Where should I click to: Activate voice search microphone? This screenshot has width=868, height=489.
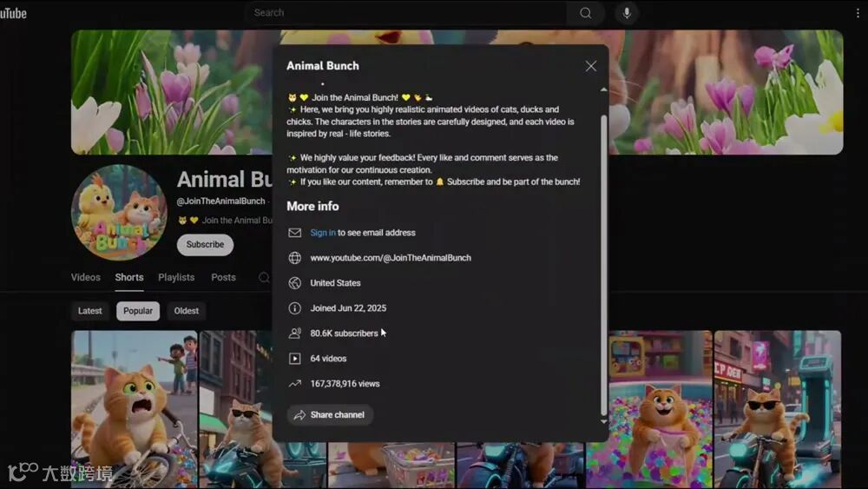click(x=627, y=13)
